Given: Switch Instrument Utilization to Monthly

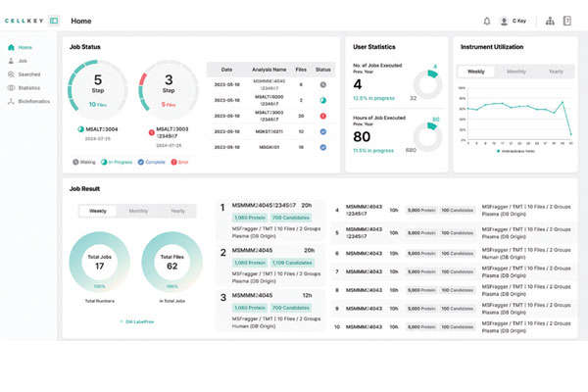Looking at the screenshot, I should coord(515,72).
